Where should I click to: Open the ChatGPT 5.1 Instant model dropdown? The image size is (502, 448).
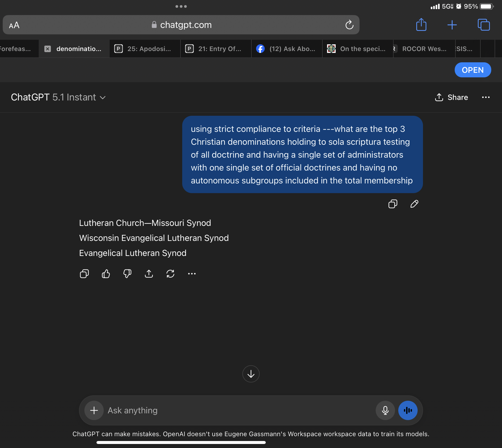[x=58, y=97]
